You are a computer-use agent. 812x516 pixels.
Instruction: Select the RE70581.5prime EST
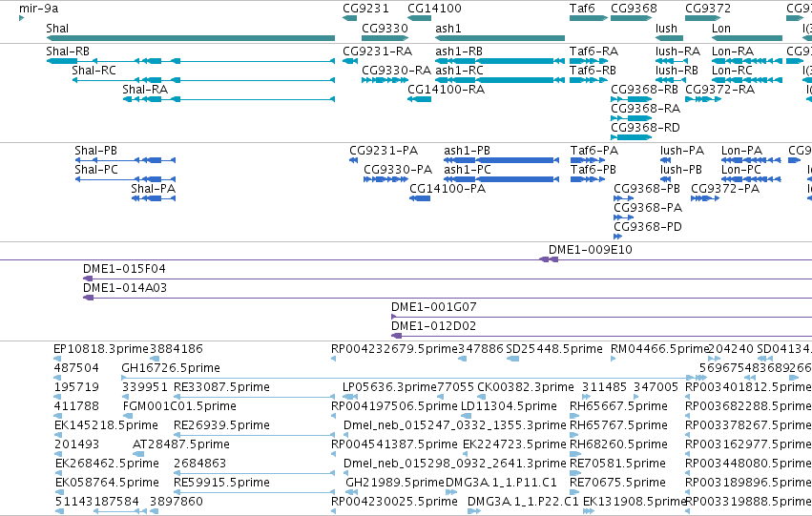[x=576, y=474]
